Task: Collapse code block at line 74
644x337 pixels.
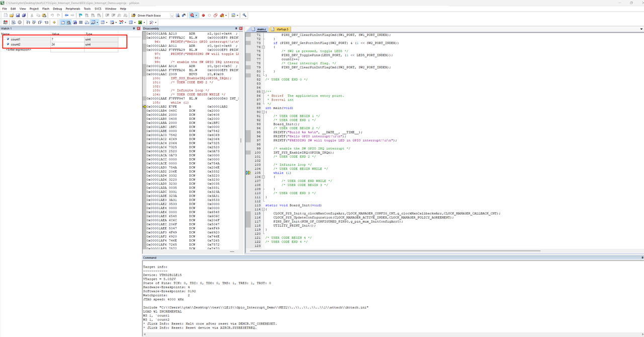Action: [263, 47]
